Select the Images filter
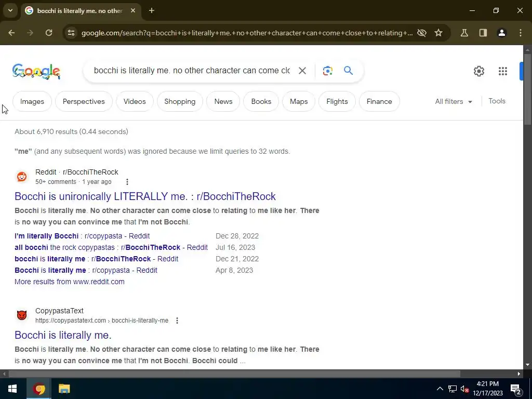532x399 pixels. coord(32,101)
